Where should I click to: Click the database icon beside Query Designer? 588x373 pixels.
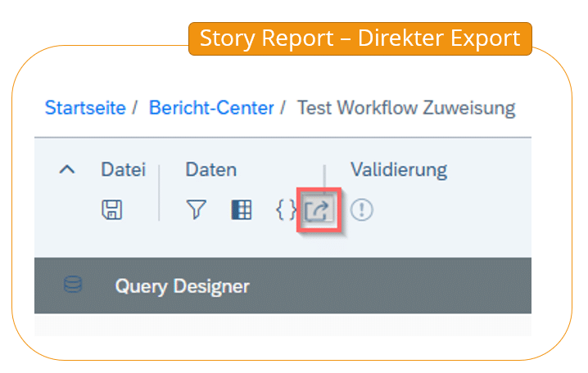(74, 285)
